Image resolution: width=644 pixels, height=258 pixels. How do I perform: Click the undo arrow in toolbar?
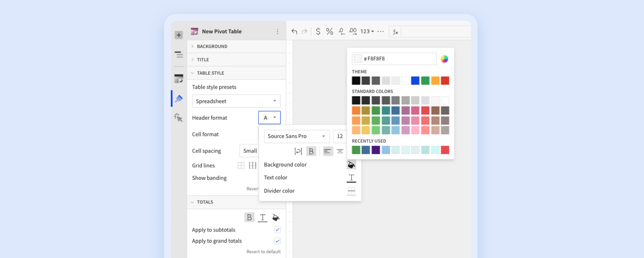click(294, 32)
